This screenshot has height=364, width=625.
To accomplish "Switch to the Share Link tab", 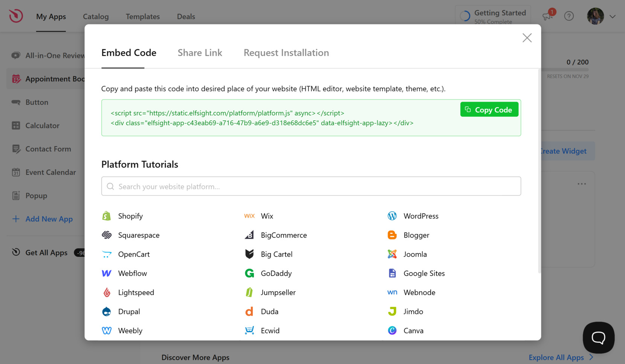I will [200, 53].
